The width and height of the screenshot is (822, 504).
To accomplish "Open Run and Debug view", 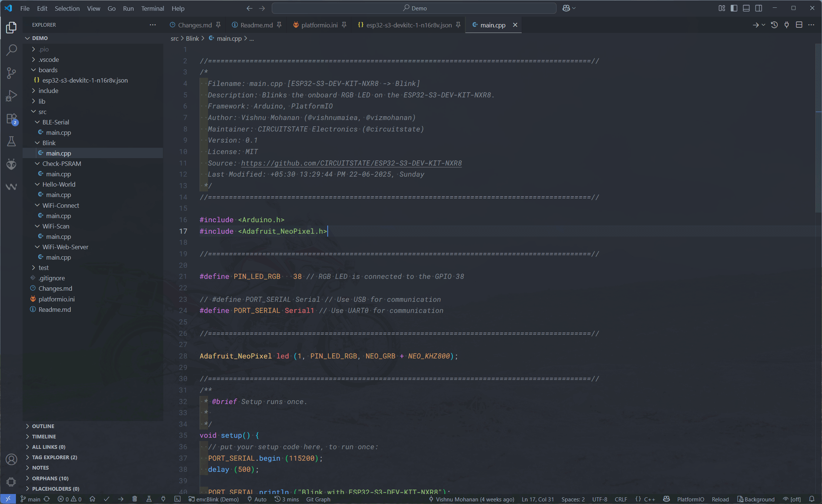I will [x=11, y=96].
